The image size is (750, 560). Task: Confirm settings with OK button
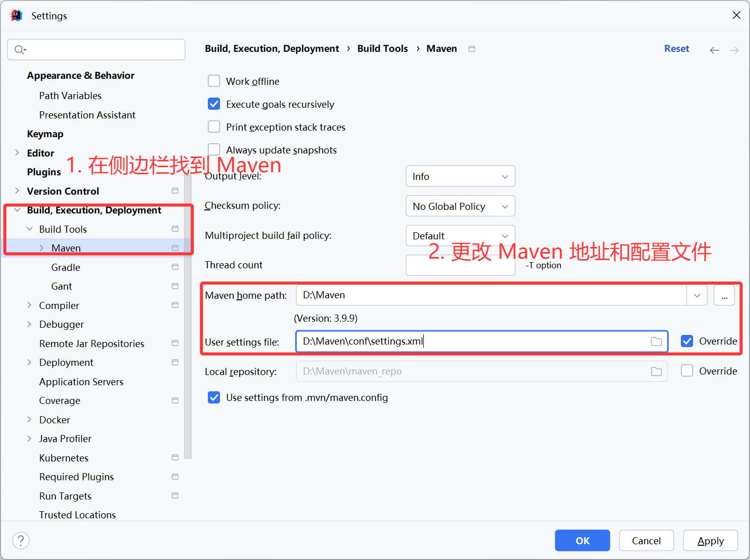click(582, 541)
